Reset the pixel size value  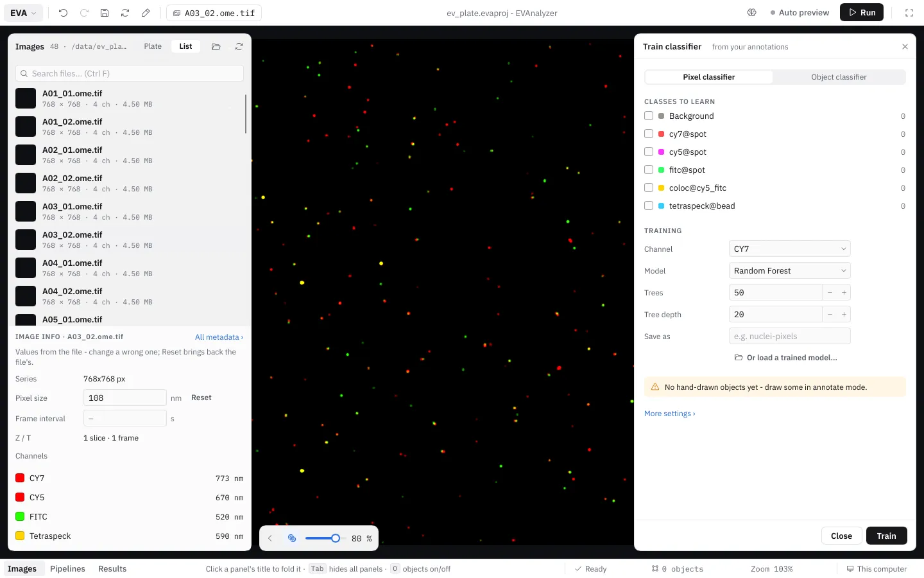[x=201, y=398]
